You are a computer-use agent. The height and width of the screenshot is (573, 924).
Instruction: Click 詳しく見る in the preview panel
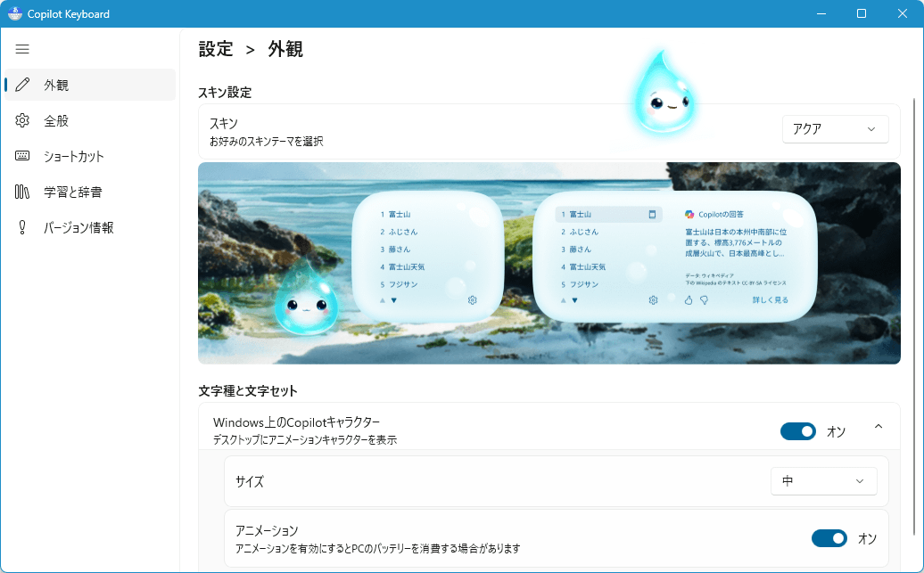point(770,300)
